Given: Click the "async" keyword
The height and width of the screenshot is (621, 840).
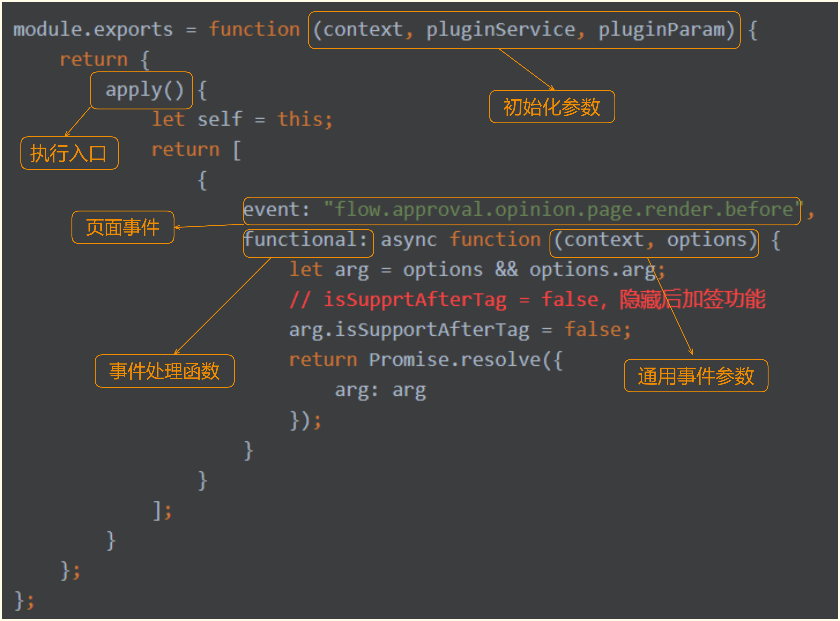Looking at the screenshot, I should click(x=409, y=240).
